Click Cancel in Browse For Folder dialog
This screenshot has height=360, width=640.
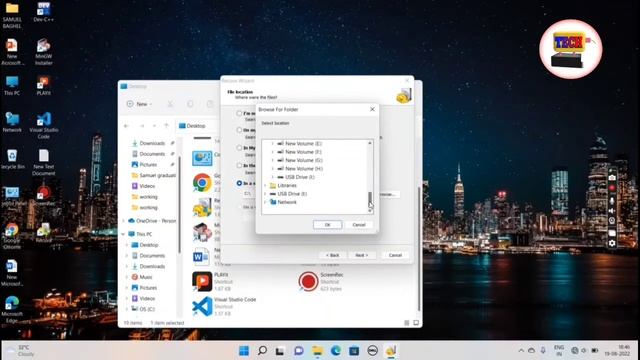click(x=359, y=225)
